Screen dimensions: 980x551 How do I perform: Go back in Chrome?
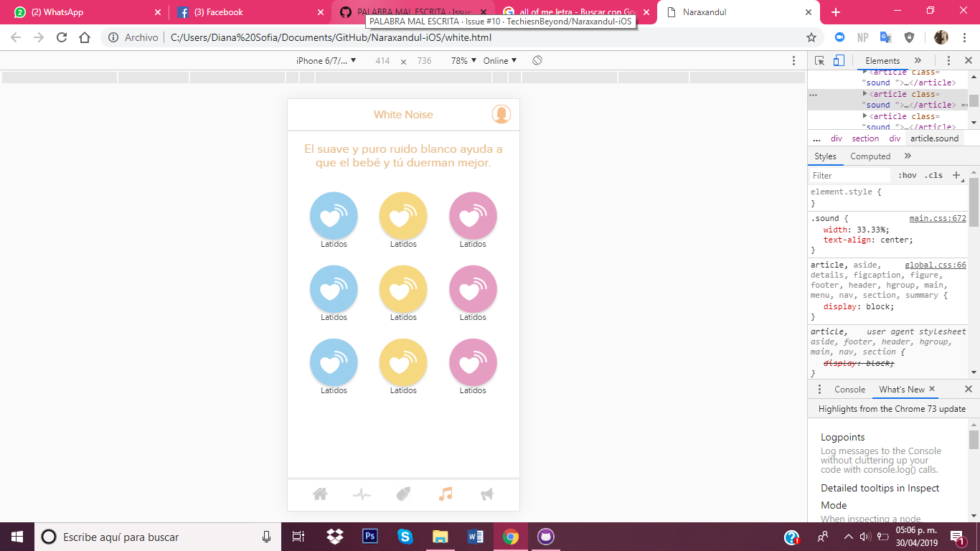coord(16,37)
